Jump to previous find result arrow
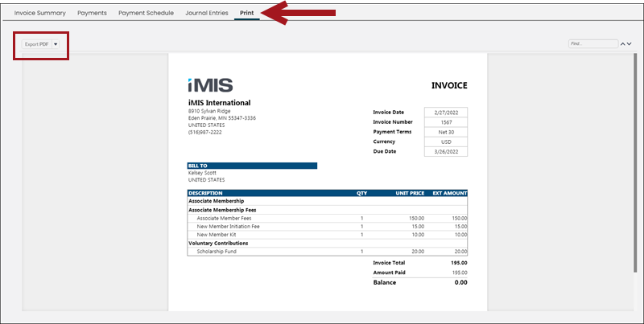The image size is (644, 324). tap(622, 44)
